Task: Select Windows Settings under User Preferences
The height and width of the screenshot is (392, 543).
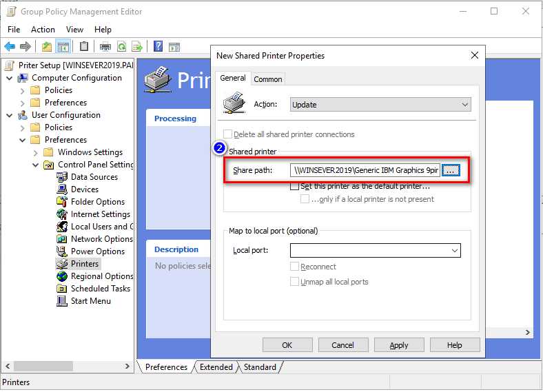Action: (90, 153)
